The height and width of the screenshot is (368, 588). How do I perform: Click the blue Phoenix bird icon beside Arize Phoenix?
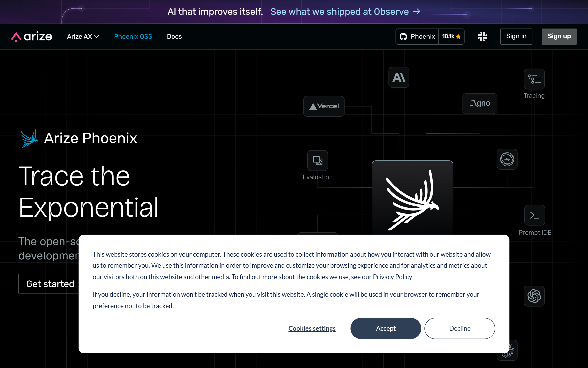tap(29, 138)
